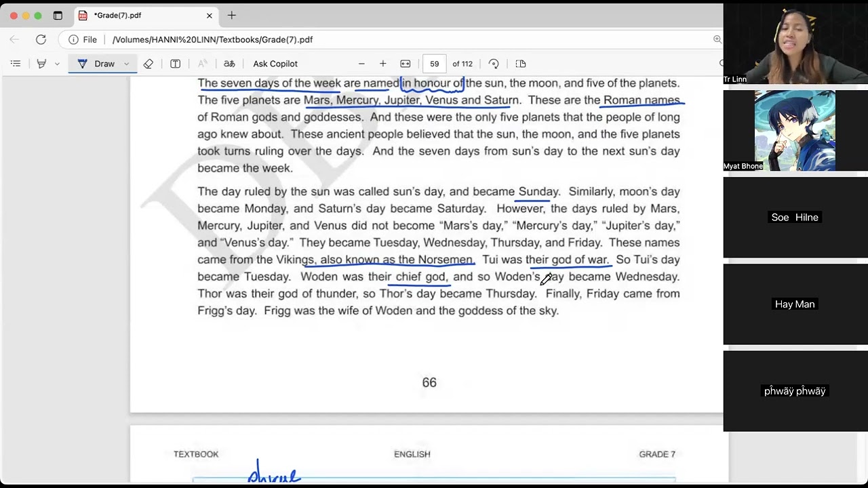Expand the Highlight color options arrow

tap(57, 64)
